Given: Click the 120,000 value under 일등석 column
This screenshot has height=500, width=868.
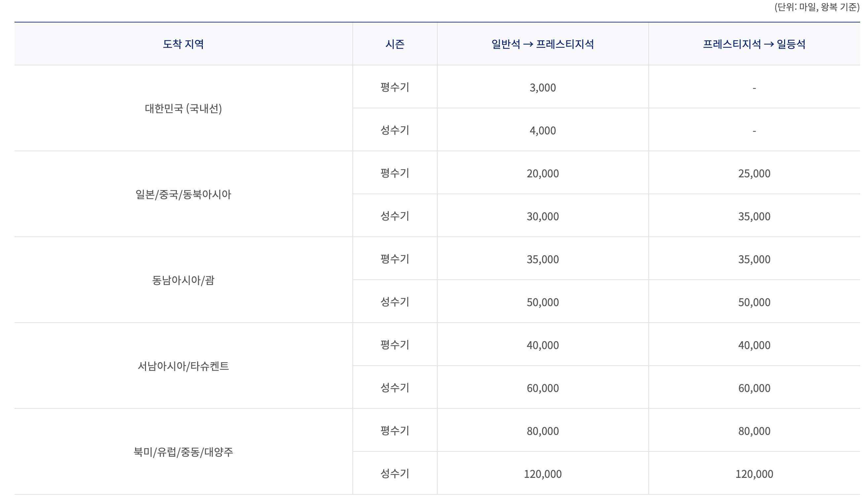Looking at the screenshot, I should (754, 474).
